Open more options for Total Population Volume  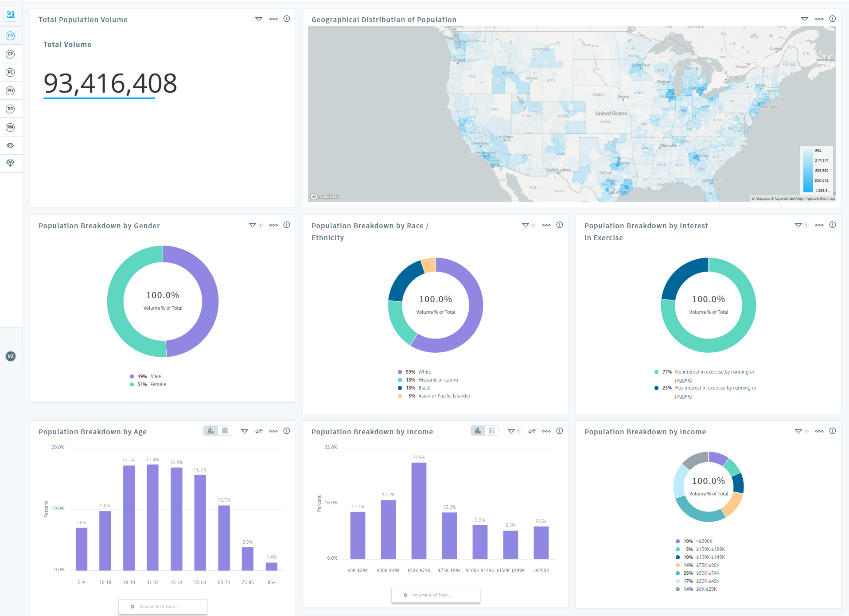tap(273, 19)
